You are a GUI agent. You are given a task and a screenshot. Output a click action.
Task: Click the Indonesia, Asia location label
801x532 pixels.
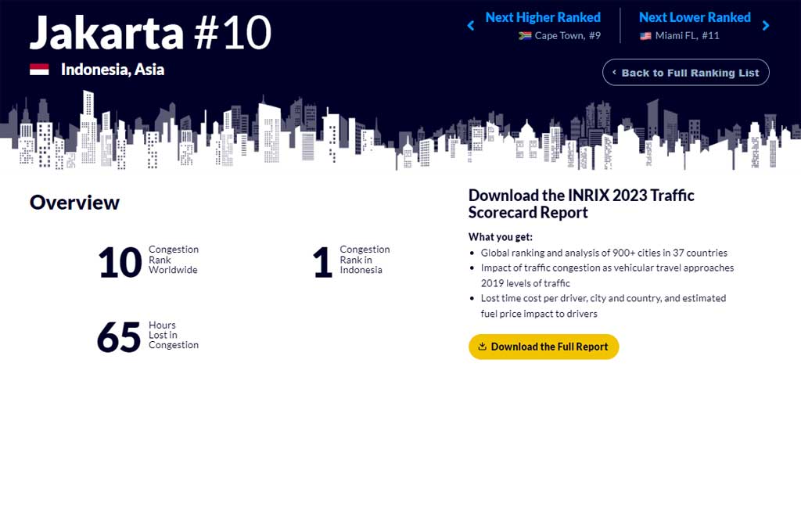coord(113,70)
